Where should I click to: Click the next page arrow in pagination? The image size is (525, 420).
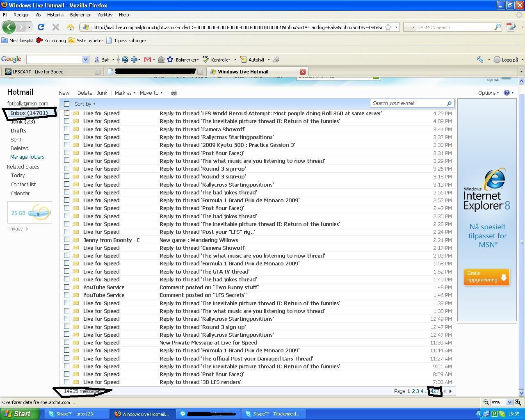[450, 391]
